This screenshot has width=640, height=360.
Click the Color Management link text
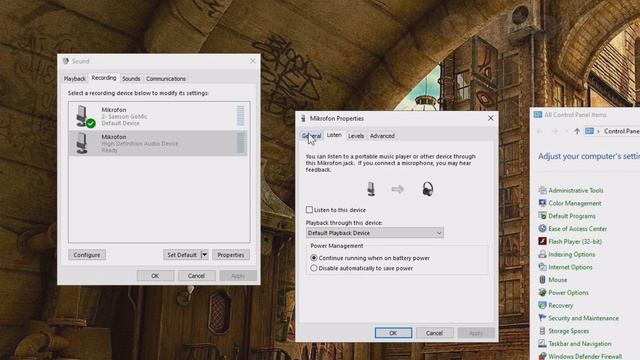tap(575, 203)
